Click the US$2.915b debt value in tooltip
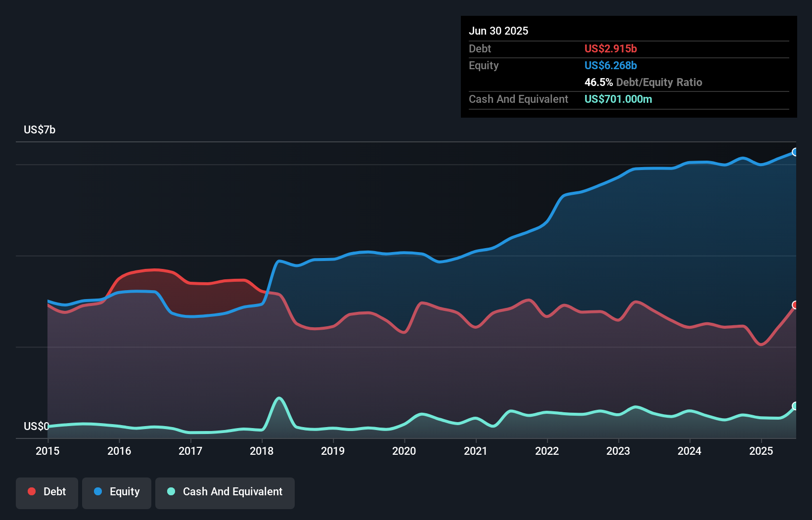The image size is (812, 520). (x=610, y=49)
